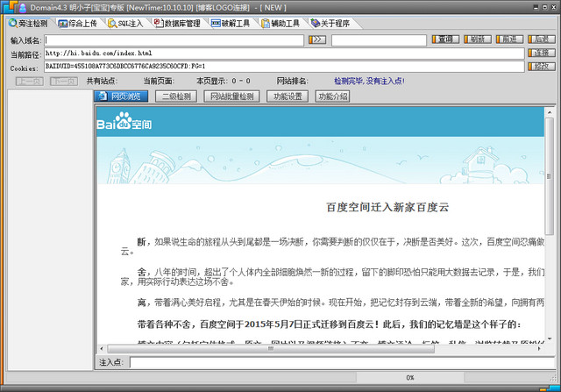Viewport: 561px width, 392px height.
Task: Switch to the 破解工具 tab
Action: [231, 24]
